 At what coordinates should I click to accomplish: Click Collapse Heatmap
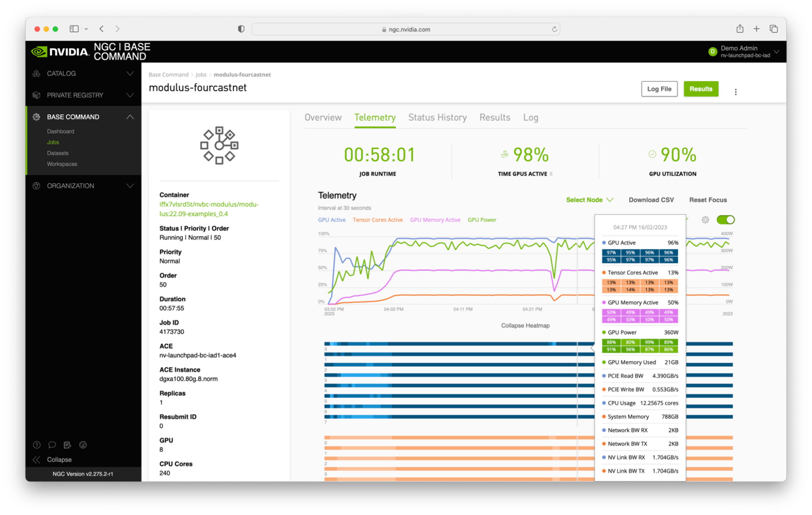click(525, 325)
